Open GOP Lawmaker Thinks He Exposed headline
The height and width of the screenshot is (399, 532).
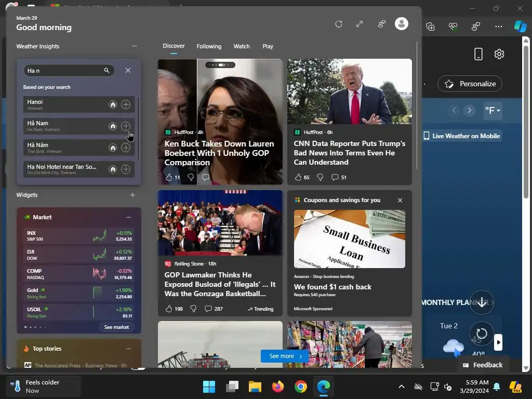click(220, 284)
